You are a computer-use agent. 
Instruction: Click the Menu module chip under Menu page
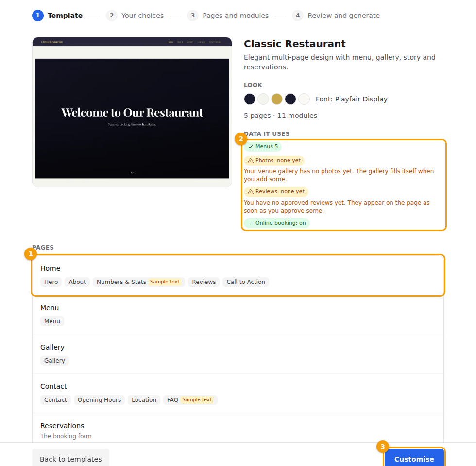coord(52,321)
